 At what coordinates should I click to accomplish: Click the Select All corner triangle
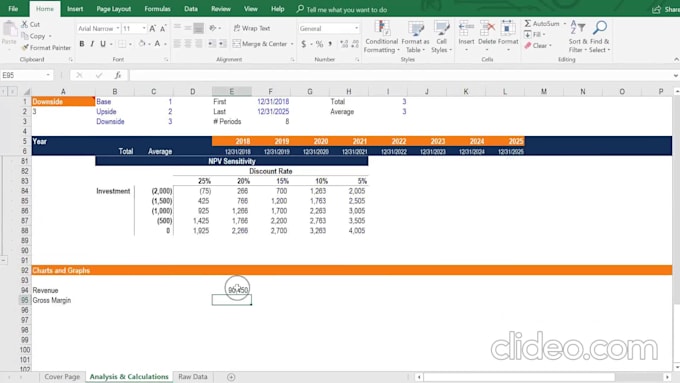click(x=26, y=92)
